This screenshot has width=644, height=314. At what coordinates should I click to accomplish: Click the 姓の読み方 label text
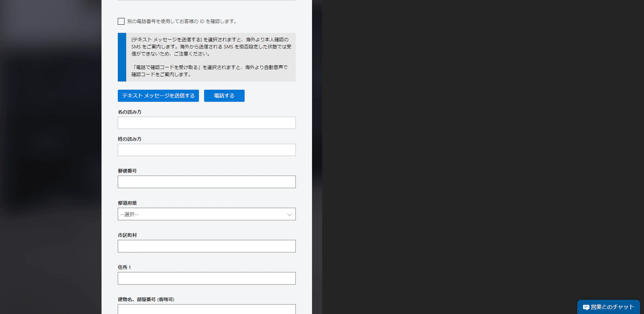[130, 139]
